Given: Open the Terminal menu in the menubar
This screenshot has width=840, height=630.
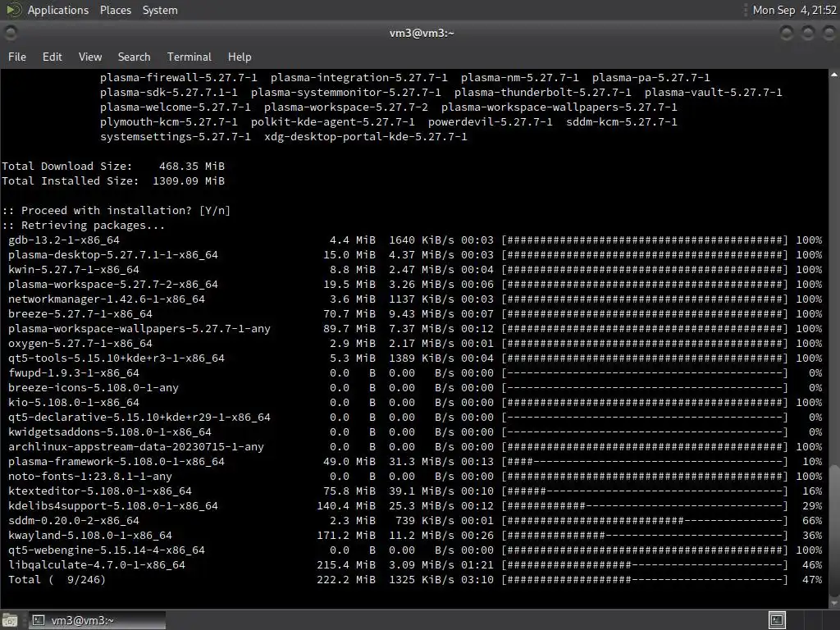Looking at the screenshot, I should (189, 57).
